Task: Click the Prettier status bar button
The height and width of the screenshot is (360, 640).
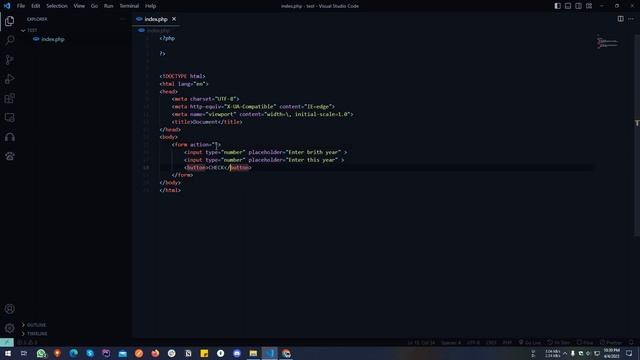Action: (611, 342)
